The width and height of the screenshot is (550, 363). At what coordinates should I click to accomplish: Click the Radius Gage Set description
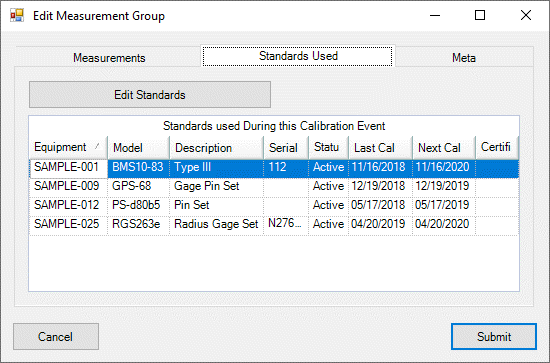pos(216,226)
